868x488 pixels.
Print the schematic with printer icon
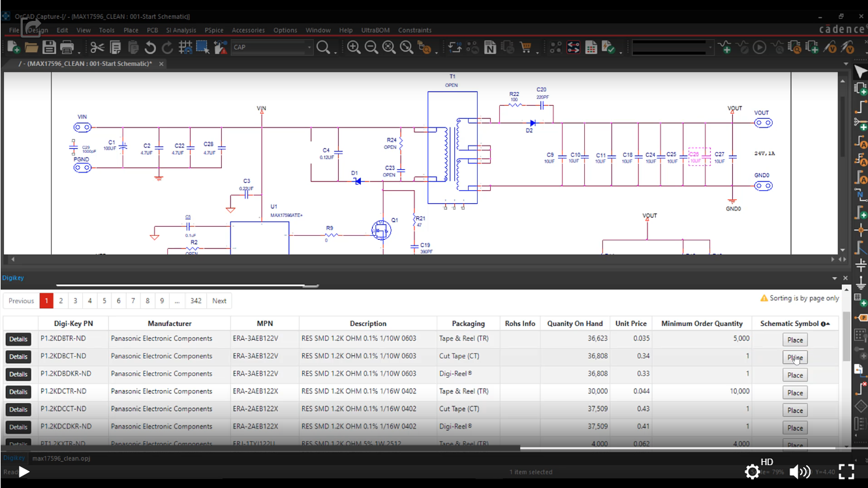coord(67,47)
